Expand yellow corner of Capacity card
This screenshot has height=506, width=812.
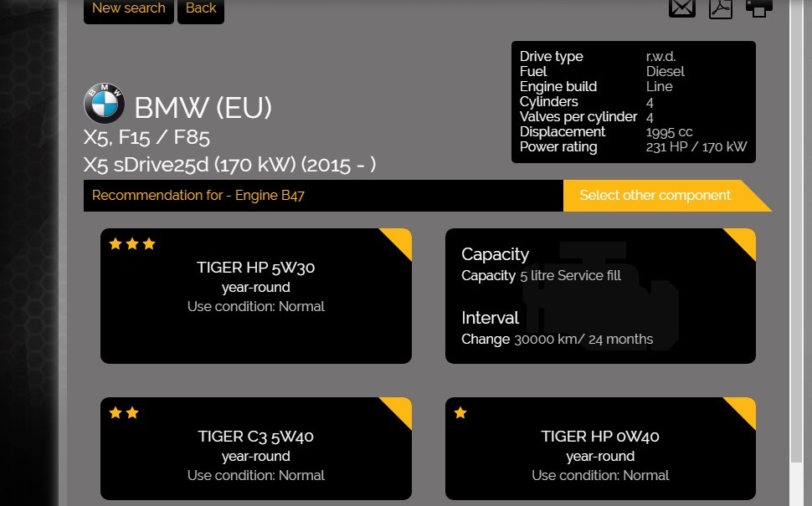(x=744, y=240)
